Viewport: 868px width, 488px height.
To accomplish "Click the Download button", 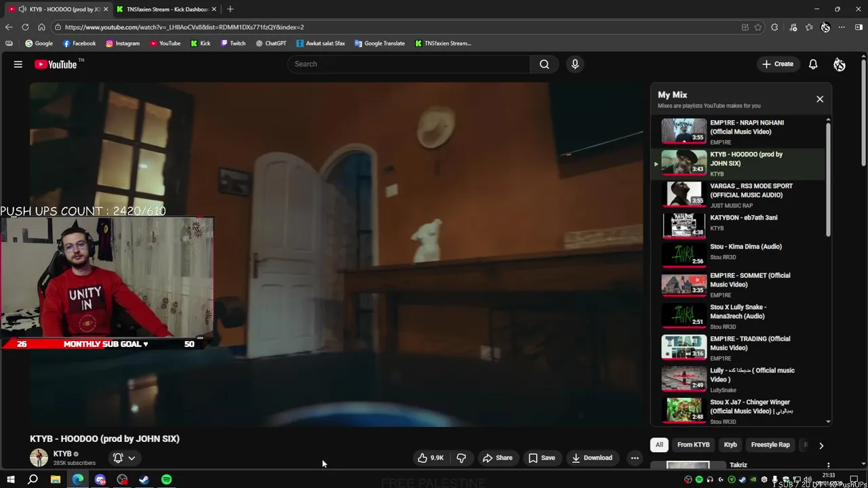I will [592, 457].
